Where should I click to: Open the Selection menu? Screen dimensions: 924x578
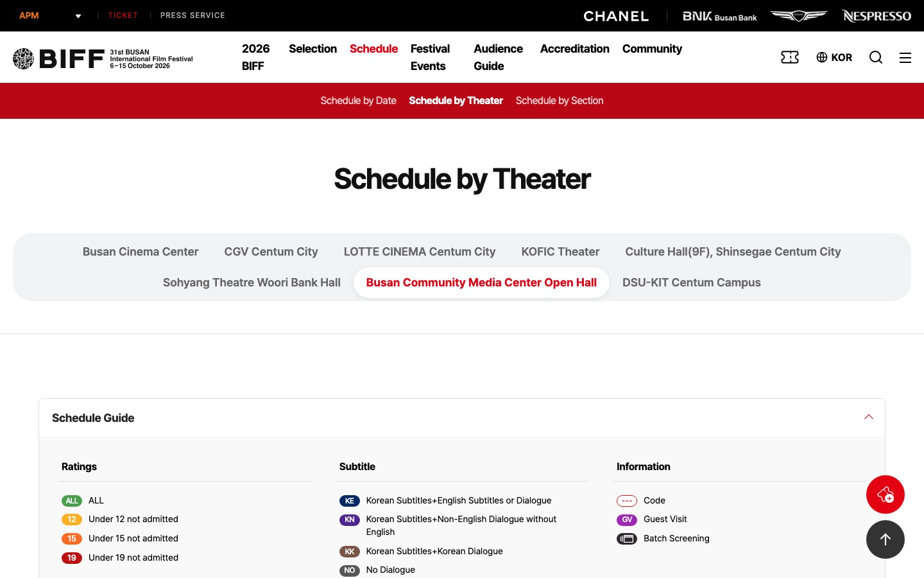[312, 49]
